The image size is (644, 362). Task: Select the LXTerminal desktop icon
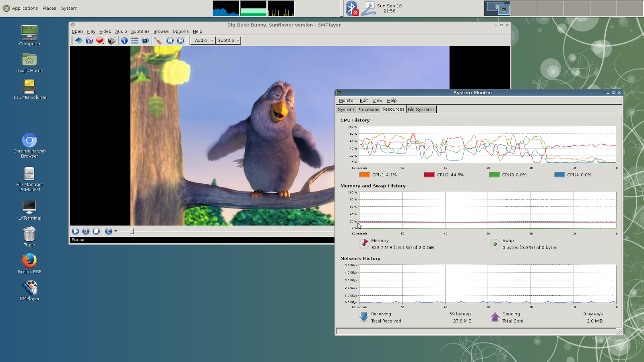[30, 210]
